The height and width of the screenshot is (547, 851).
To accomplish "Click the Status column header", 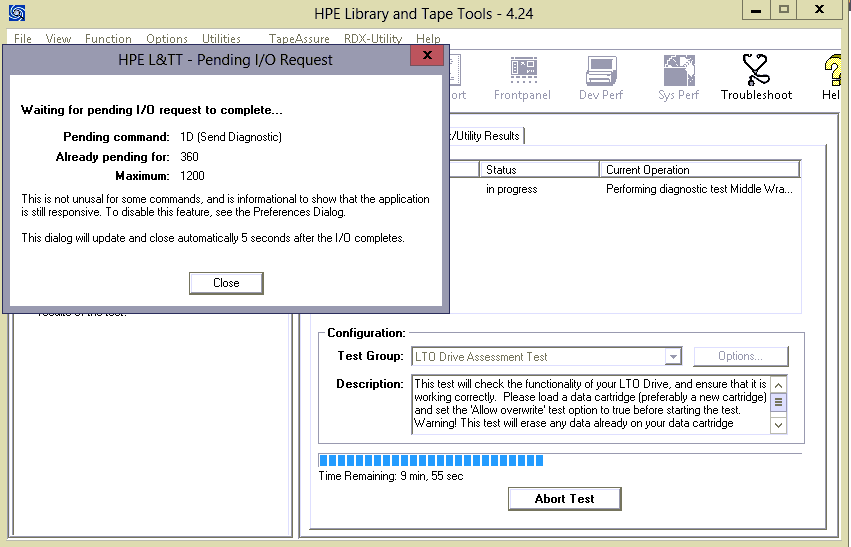I will 539,170.
